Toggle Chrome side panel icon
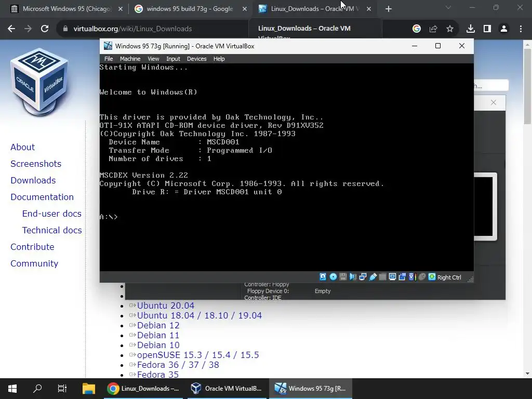This screenshot has height=399, width=532. (487, 29)
